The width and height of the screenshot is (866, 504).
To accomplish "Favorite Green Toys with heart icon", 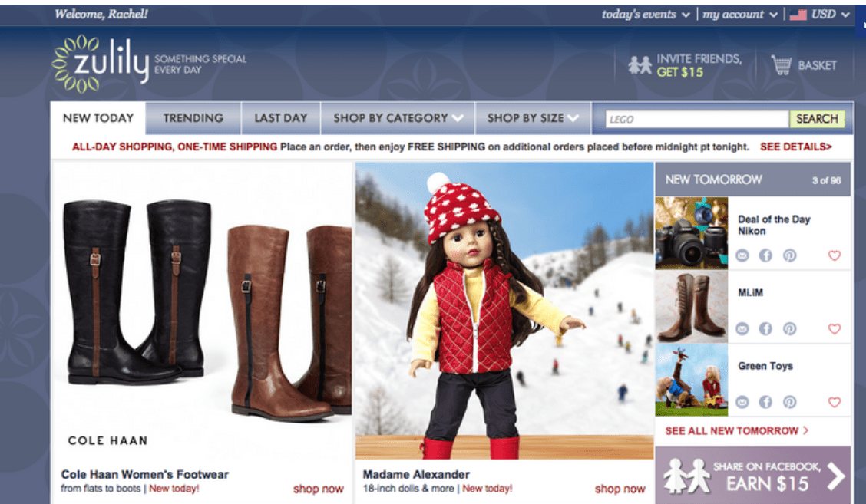I will [x=834, y=402].
